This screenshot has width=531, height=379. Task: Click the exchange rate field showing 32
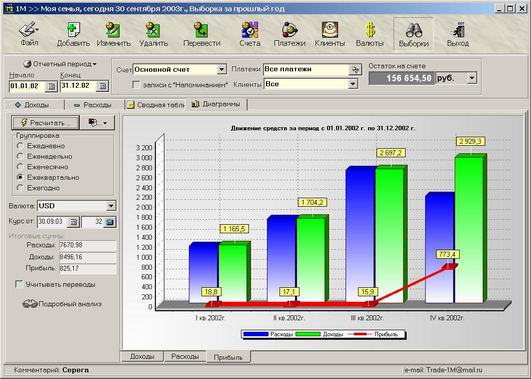(x=93, y=222)
